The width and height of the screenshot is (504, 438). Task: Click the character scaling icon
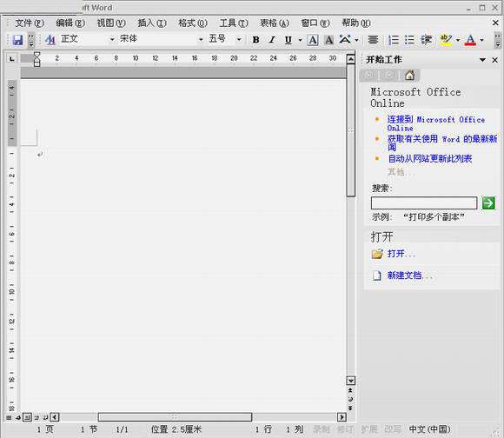345,39
